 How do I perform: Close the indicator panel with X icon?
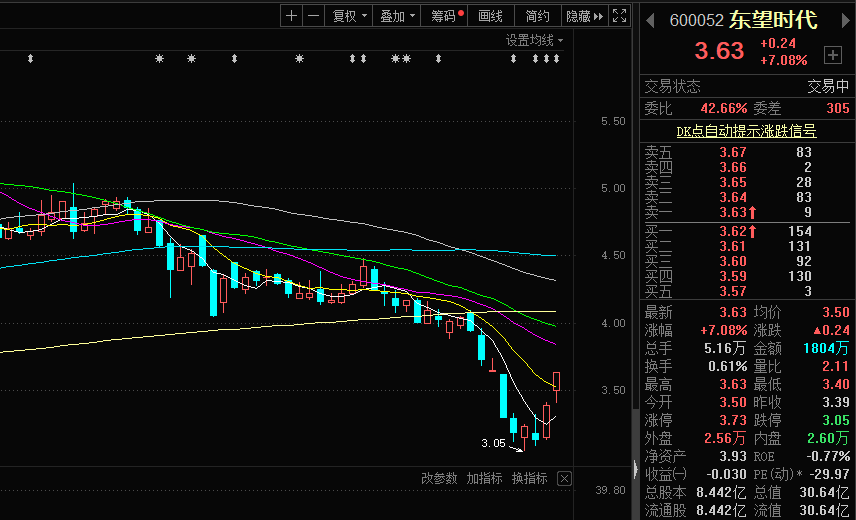pos(564,479)
